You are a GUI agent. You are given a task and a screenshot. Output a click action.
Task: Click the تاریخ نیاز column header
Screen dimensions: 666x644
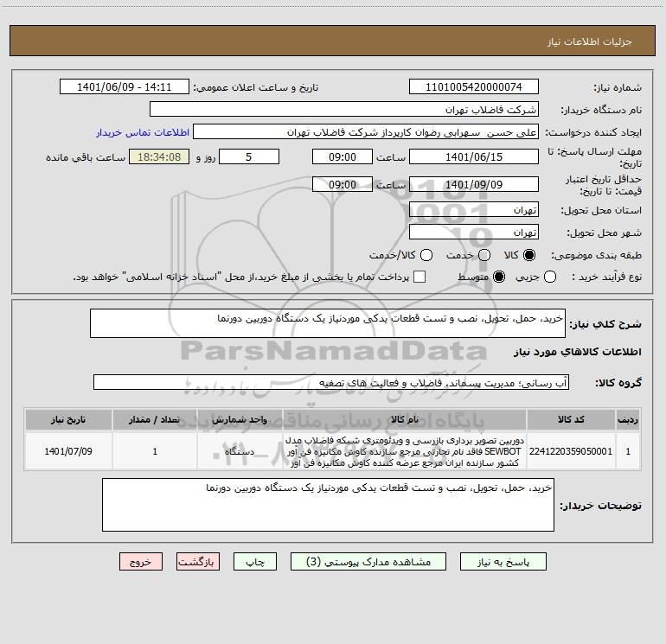tap(68, 420)
